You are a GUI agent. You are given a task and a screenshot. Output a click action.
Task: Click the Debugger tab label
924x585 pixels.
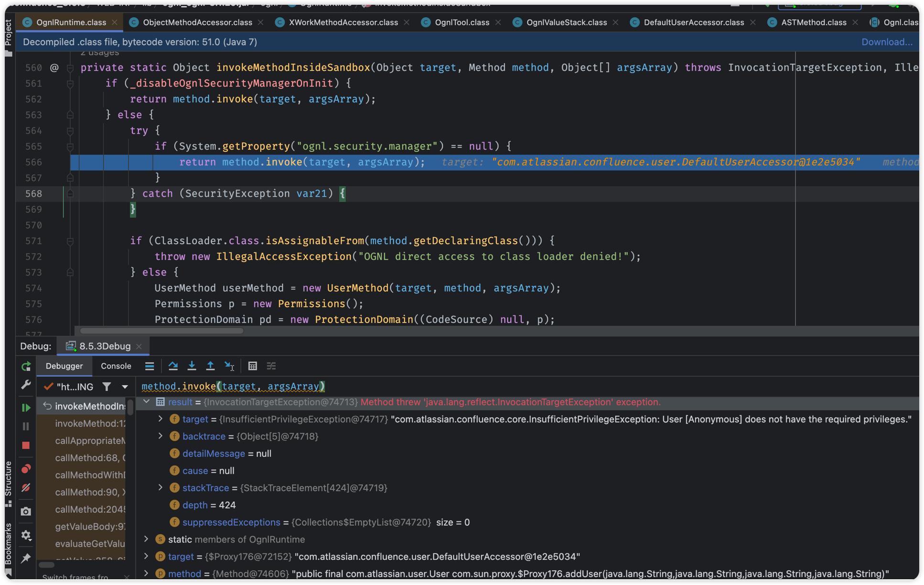[64, 365]
